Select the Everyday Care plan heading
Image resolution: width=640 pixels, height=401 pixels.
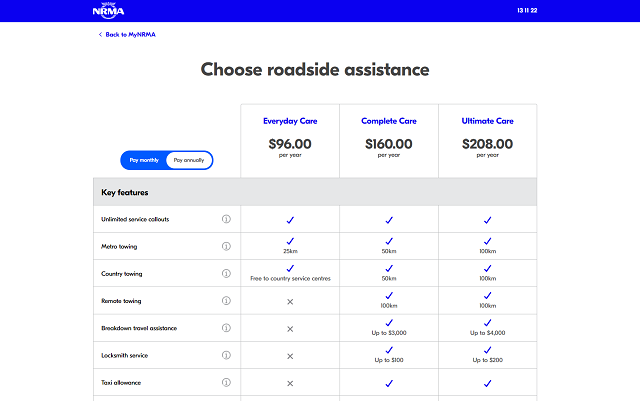tap(290, 121)
